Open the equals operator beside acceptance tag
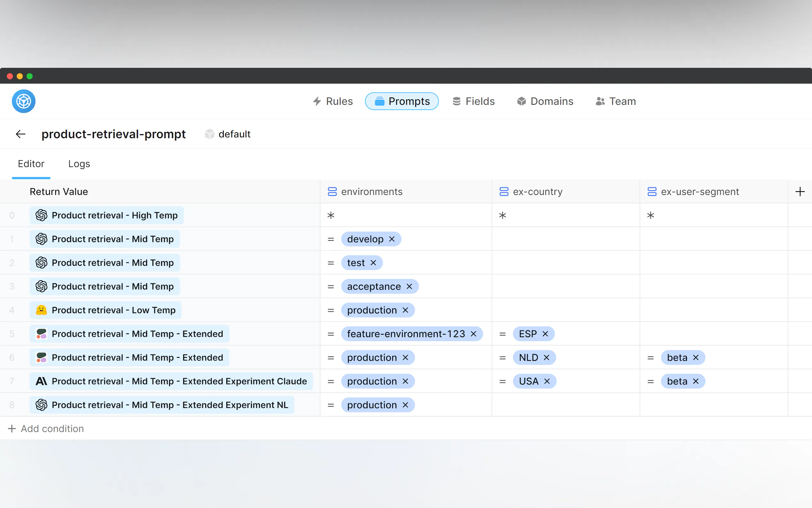This screenshot has height=508, width=812. tap(331, 287)
